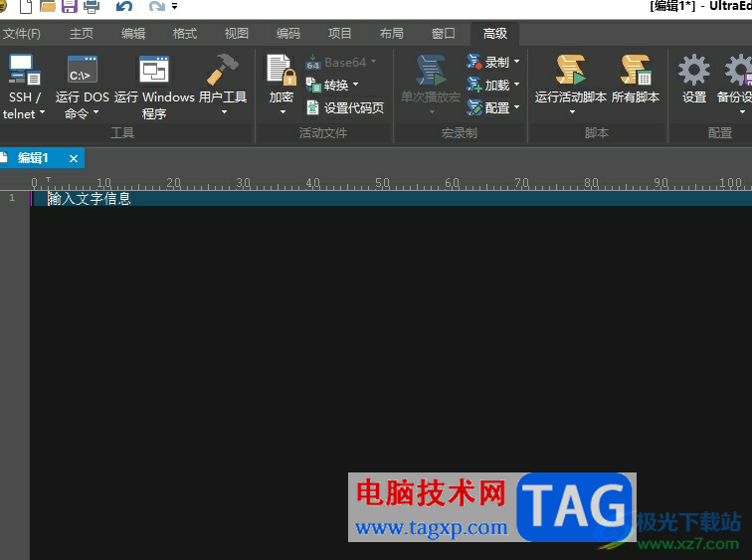Viewport: 752px width, 560px height.
Task: Click the 运行活动脚本 script icon
Action: 571,70
